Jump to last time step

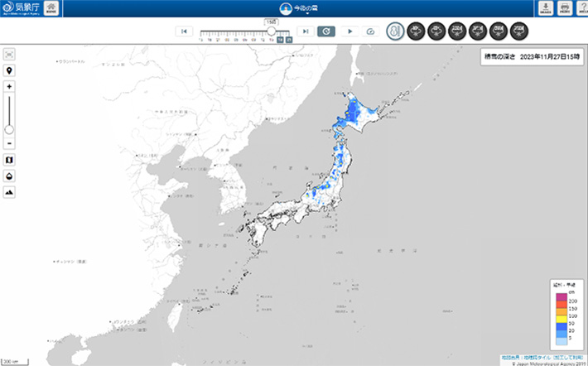tap(306, 31)
